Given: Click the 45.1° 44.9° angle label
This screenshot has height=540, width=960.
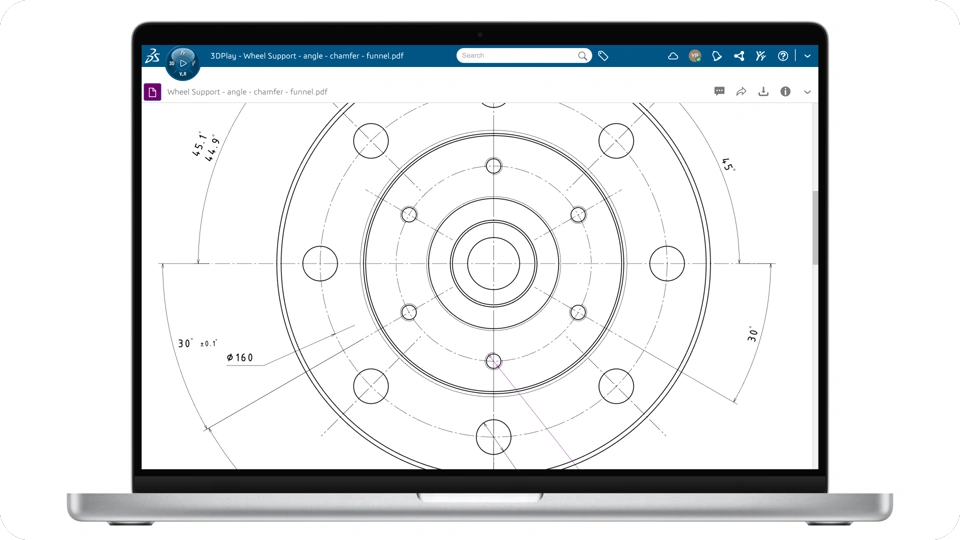Looking at the screenshot, I should click(x=206, y=146).
